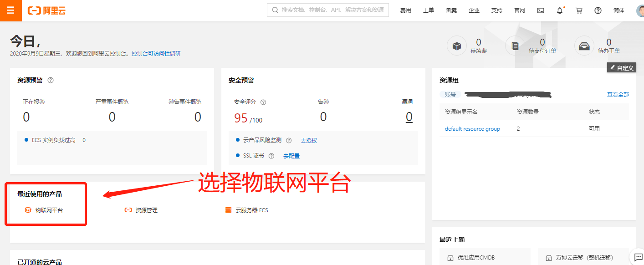Open the notifications bell
The width and height of the screenshot is (644, 265).
(x=560, y=10)
